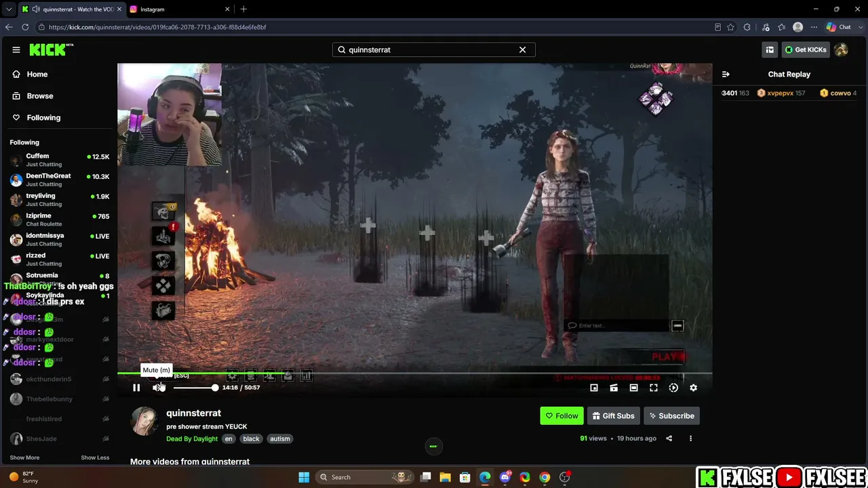Search box containing quinnsterrat
Viewport: 868px width, 488px height.
(x=434, y=49)
